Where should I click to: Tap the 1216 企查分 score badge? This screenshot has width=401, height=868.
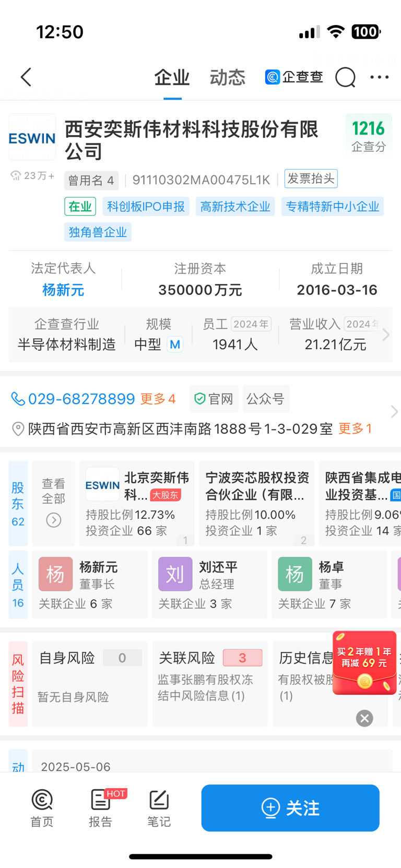pyautogui.click(x=369, y=136)
